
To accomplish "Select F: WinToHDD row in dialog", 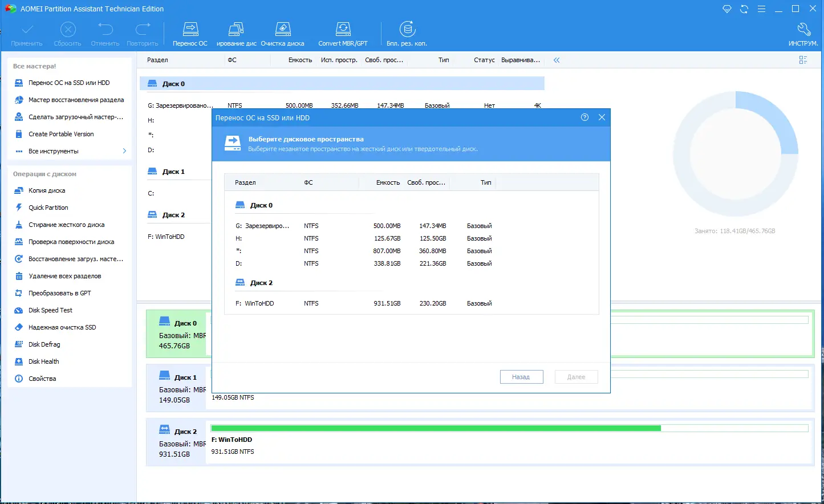I will click(363, 303).
